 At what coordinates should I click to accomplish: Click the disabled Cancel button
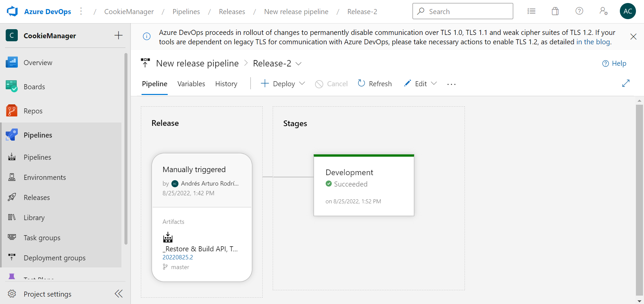coord(331,84)
